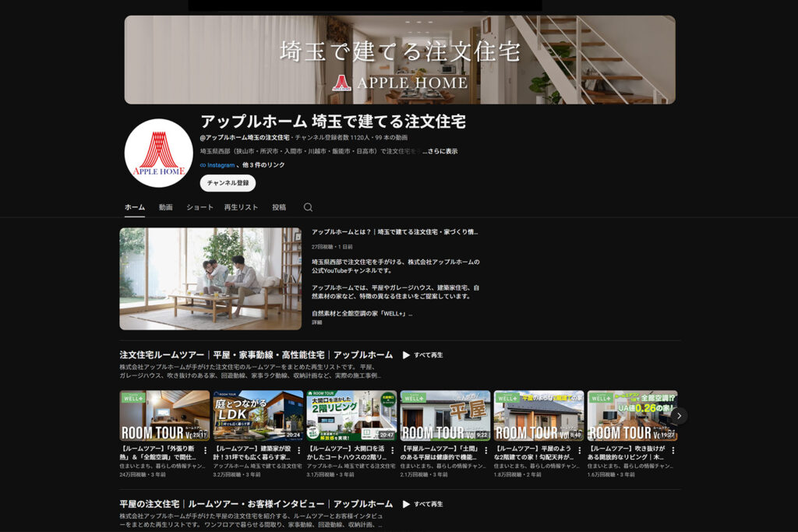This screenshot has height=532, width=798.
Task: Select the ホーム tab
Action: [135, 207]
